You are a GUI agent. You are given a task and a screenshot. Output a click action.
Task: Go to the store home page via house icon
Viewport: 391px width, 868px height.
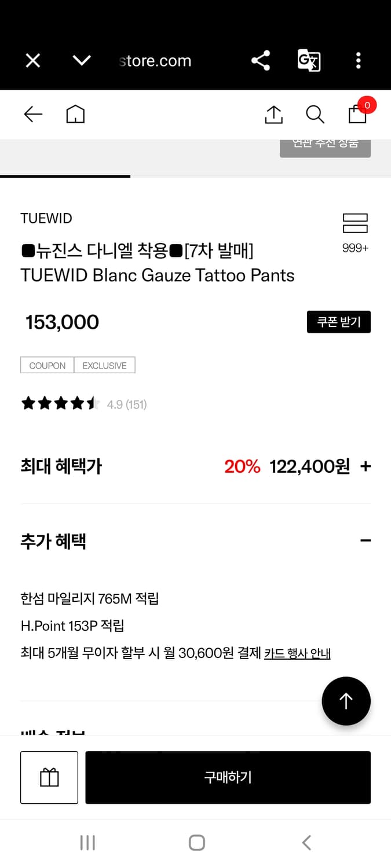[75, 114]
